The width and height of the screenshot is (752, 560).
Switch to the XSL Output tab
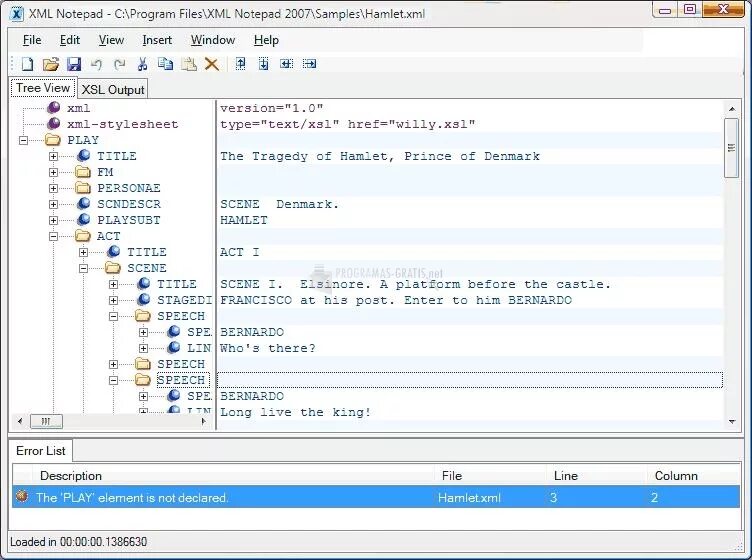click(x=113, y=90)
